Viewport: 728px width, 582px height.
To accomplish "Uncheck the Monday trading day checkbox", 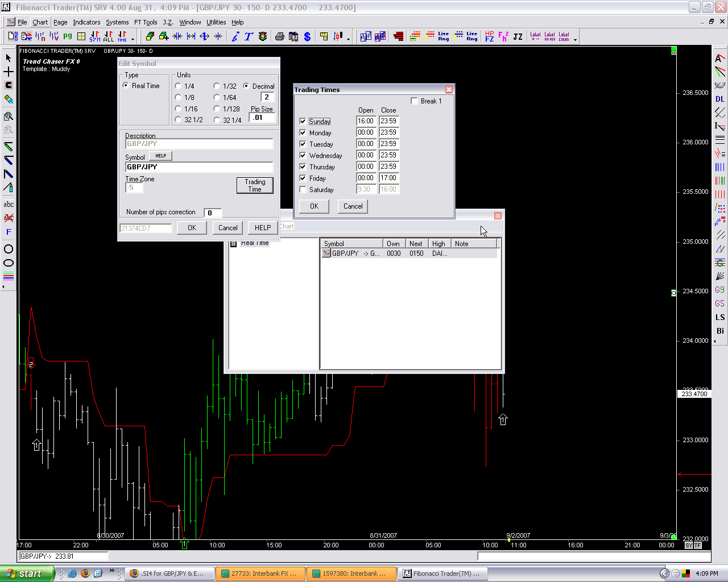I will [303, 132].
